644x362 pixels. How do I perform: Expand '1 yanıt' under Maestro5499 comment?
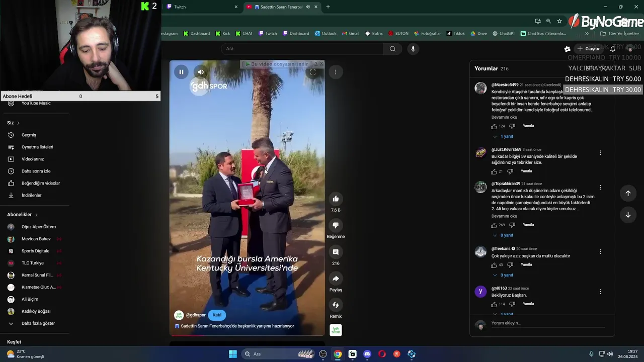503,136
